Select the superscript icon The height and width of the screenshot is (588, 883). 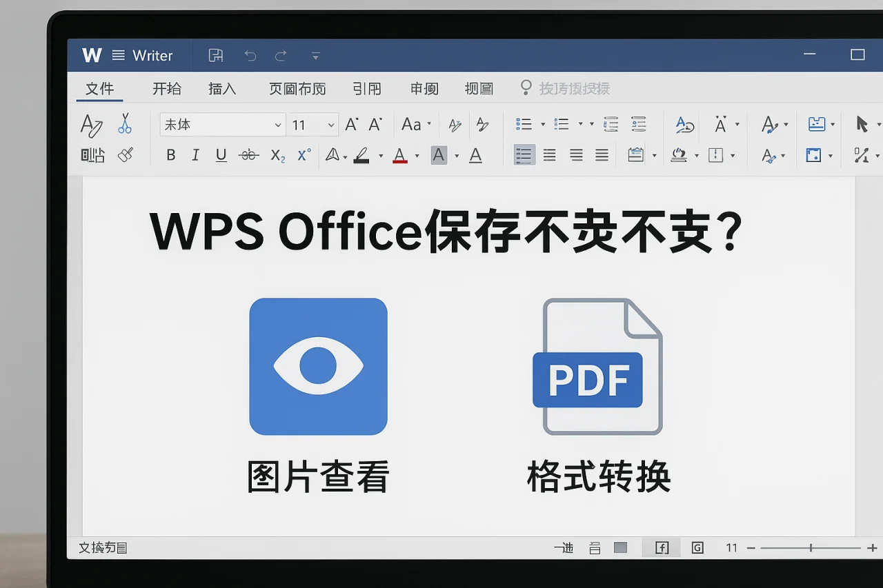coord(303,155)
